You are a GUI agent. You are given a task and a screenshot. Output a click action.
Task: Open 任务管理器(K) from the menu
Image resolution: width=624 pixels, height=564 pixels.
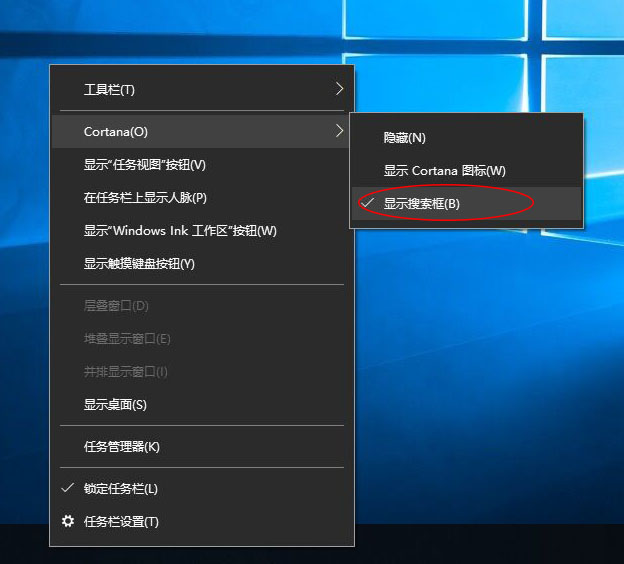202,447
